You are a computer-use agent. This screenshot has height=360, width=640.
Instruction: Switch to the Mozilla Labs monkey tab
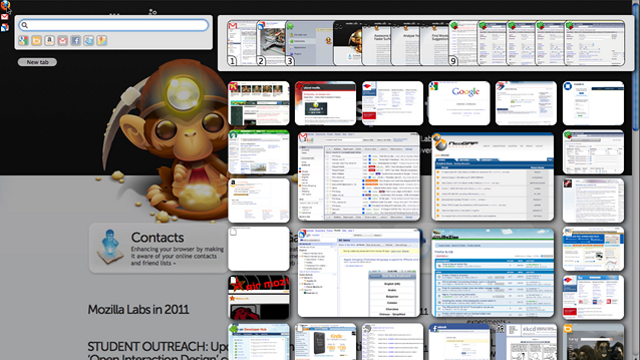[x=348, y=43]
